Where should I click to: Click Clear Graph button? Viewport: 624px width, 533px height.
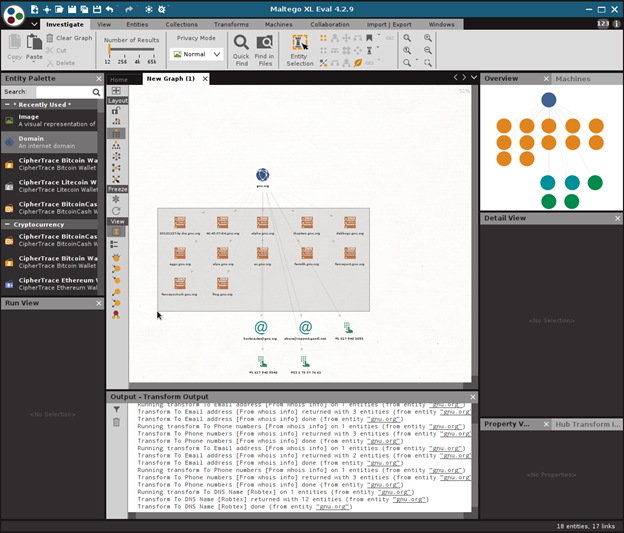(x=69, y=38)
